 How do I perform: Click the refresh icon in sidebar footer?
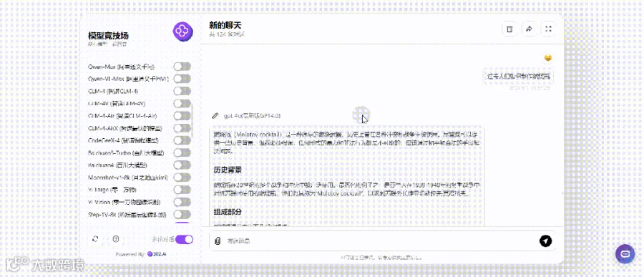pyautogui.click(x=96, y=239)
